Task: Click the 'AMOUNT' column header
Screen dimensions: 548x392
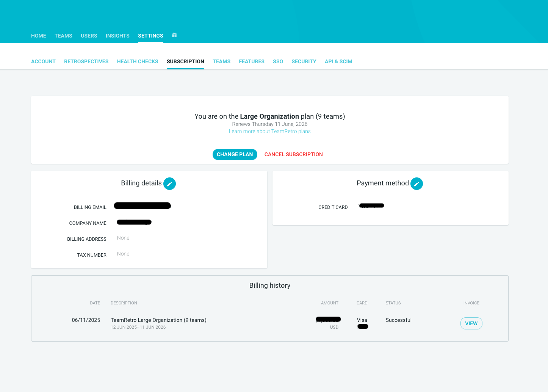Action: (x=330, y=303)
